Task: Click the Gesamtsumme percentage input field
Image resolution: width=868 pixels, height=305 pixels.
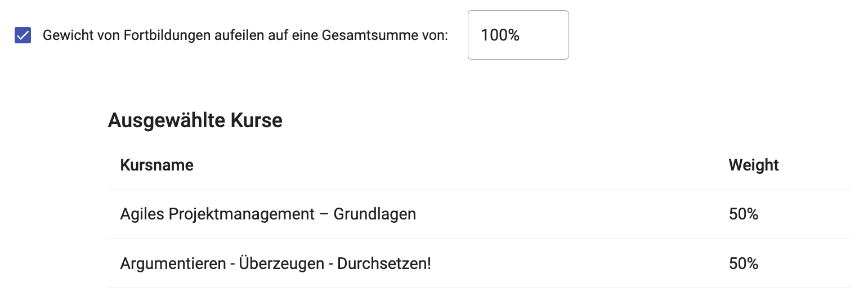Action: click(x=518, y=35)
